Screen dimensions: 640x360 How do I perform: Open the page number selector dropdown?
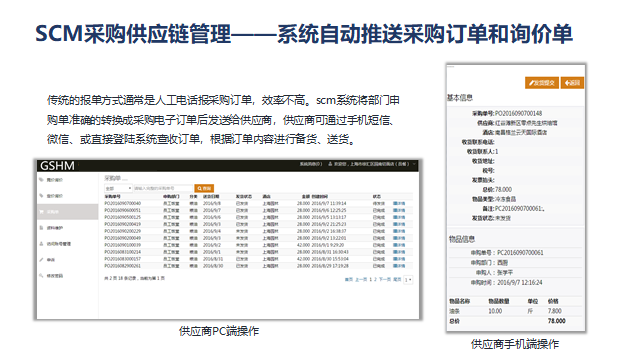pyautogui.click(x=408, y=280)
